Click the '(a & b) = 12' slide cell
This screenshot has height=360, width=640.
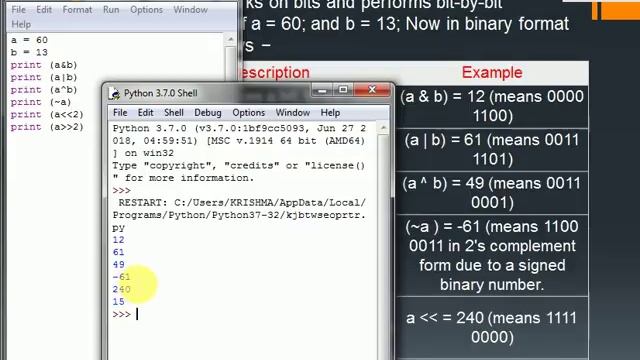point(492,106)
